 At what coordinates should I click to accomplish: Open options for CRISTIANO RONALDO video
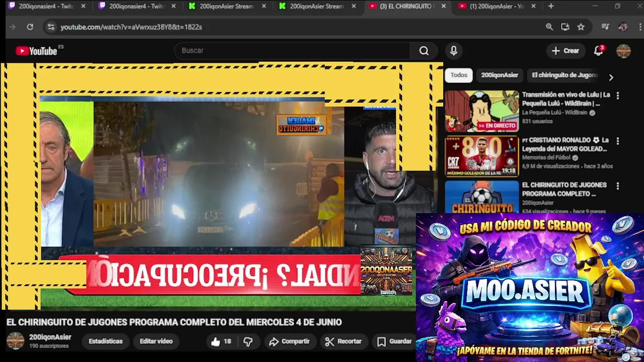[618, 141]
